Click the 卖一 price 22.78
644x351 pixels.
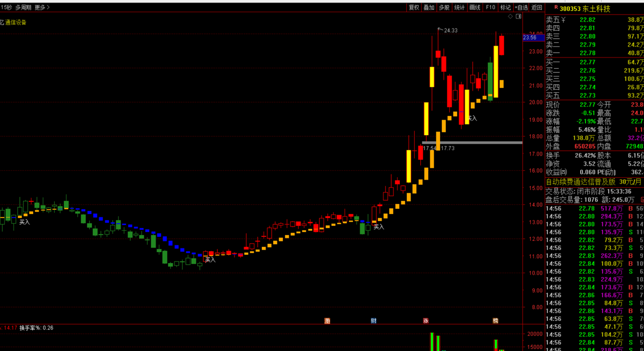(587, 53)
